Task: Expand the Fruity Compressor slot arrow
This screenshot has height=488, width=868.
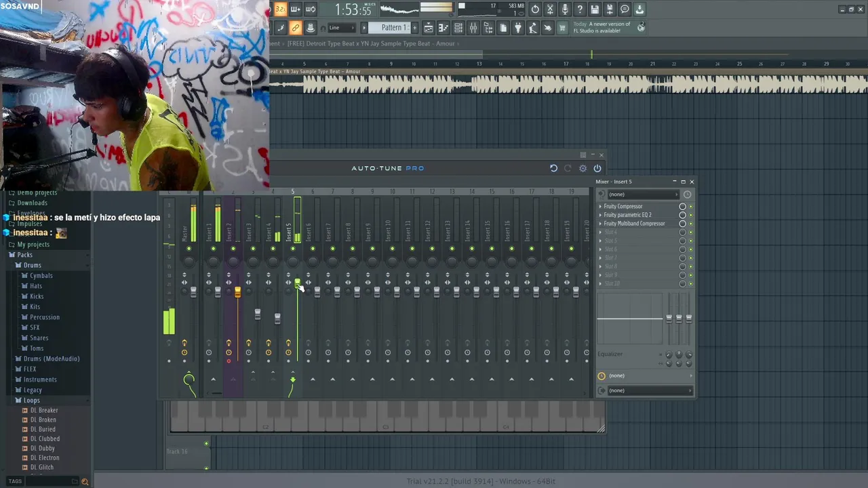Action: click(x=600, y=206)
